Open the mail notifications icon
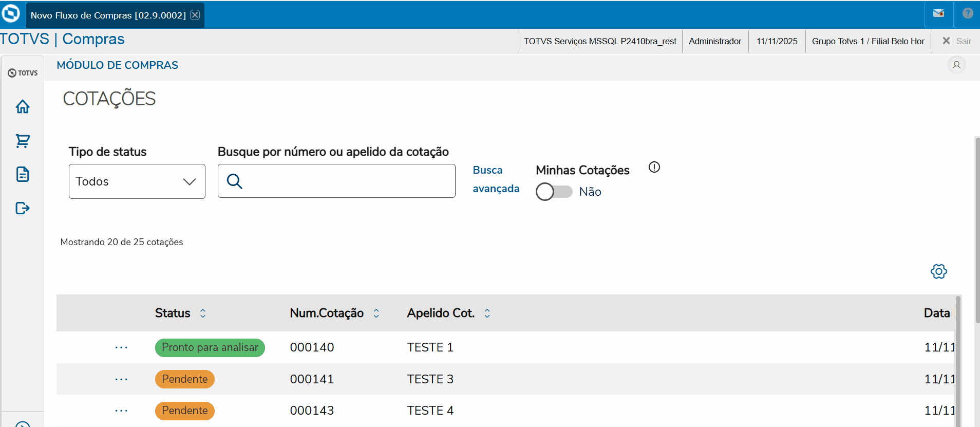This screenshot has height=427, width=980. pos(938,14)
